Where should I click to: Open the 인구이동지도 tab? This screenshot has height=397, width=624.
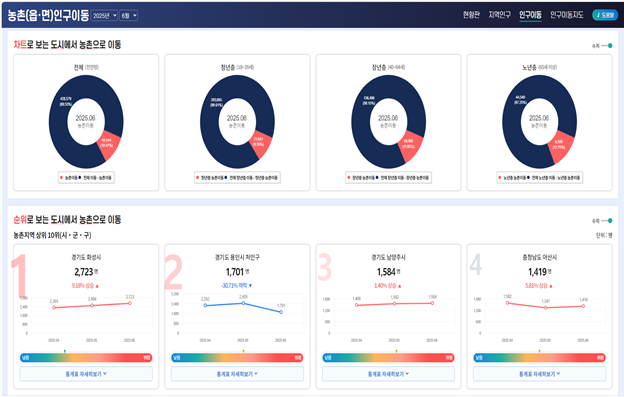567,15
